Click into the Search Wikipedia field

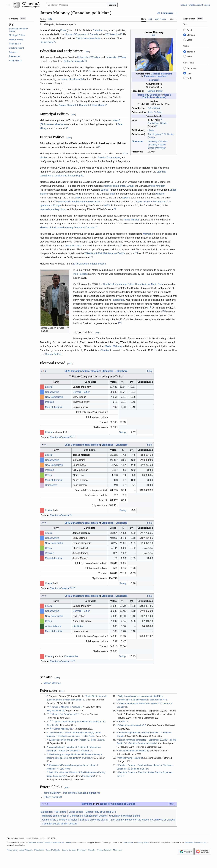coord(77,5)
